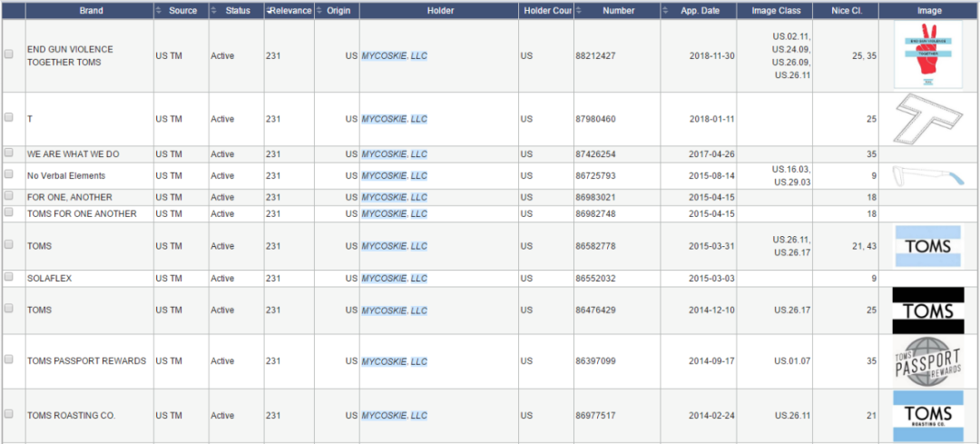The image size is (980, 444).
Task: Click brand name WE ARE WHAT WE DO
Action: pyautogui.click(x=73, y=153)
